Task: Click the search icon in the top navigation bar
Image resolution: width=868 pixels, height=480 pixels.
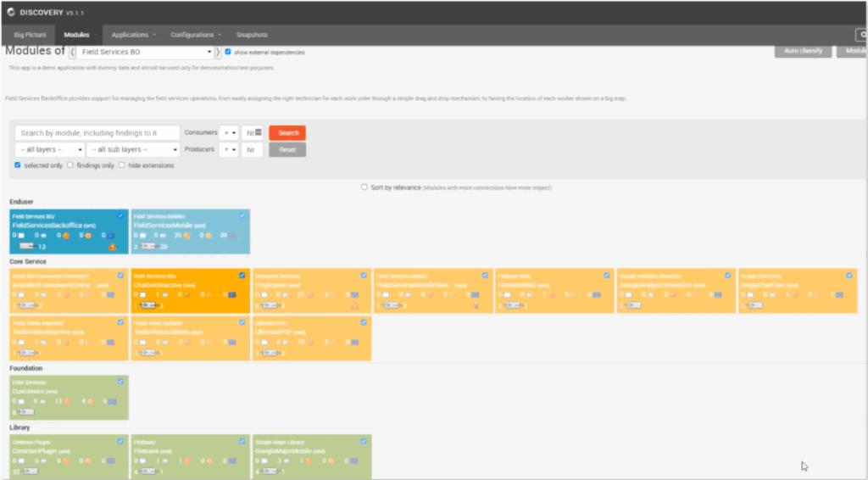Action: click(860, 35)
